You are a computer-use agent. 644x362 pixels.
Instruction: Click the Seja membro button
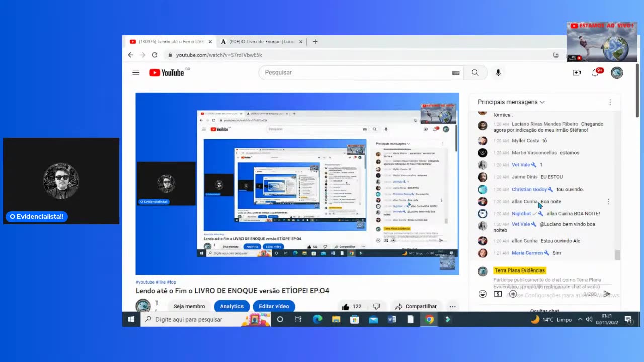[189, 306]
